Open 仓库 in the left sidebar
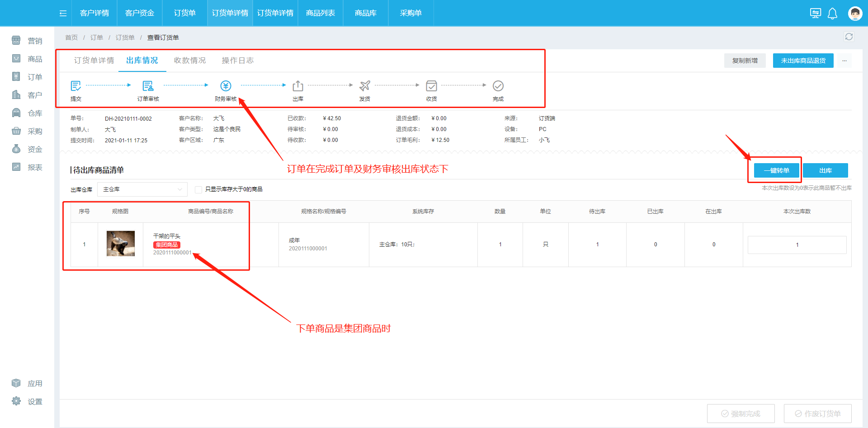Viewport: 868px width, 428px height. [x=34, y=113]
